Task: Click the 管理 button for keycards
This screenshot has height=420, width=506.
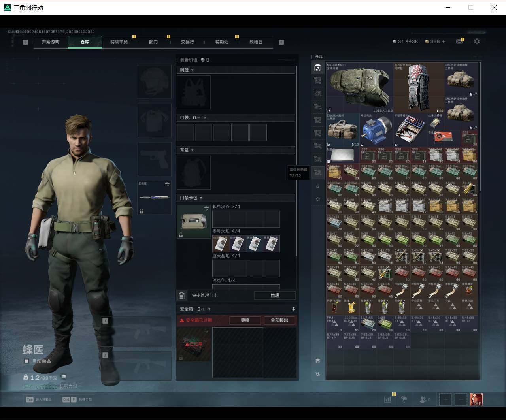Action: 275,295
